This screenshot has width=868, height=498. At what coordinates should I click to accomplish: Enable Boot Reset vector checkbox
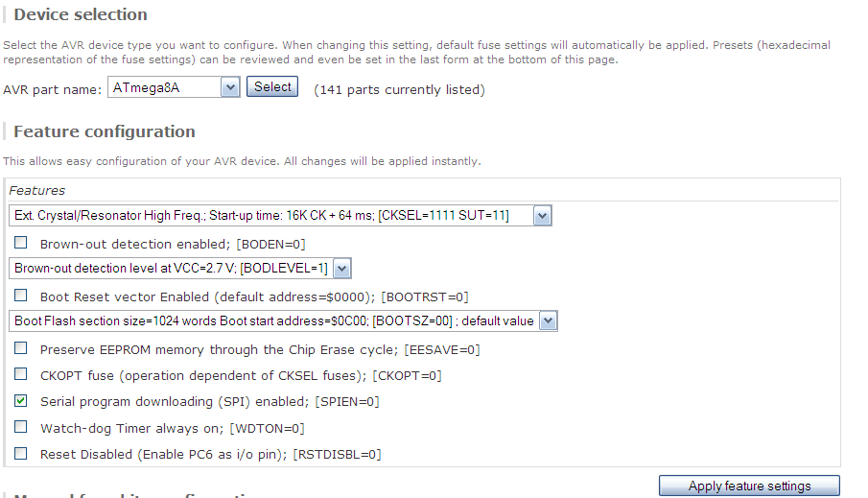pos(20,296)
